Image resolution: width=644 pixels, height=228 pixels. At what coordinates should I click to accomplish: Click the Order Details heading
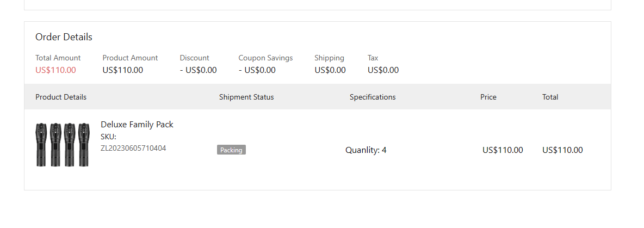pyautogui.click(x=64, y=37)
